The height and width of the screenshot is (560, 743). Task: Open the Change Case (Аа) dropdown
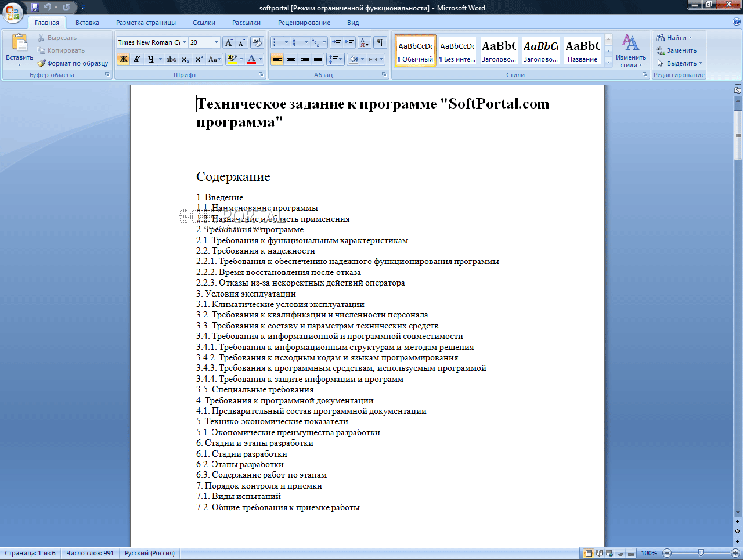(x=214, y=59)
